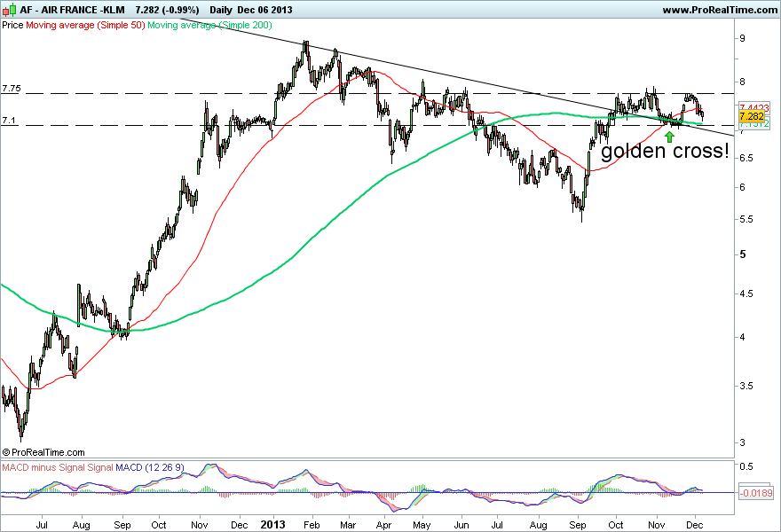Click the '4.5' tick on the price axis

coord(745,293)
